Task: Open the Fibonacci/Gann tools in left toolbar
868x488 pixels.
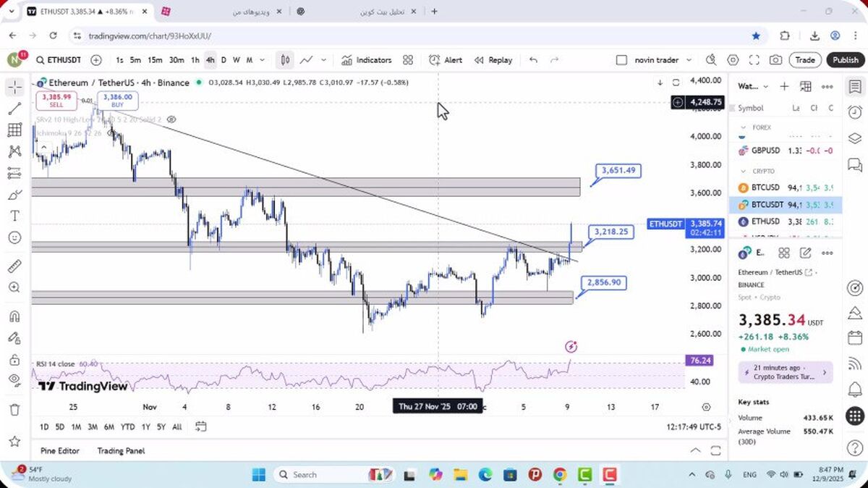Action: coord(14,130)
